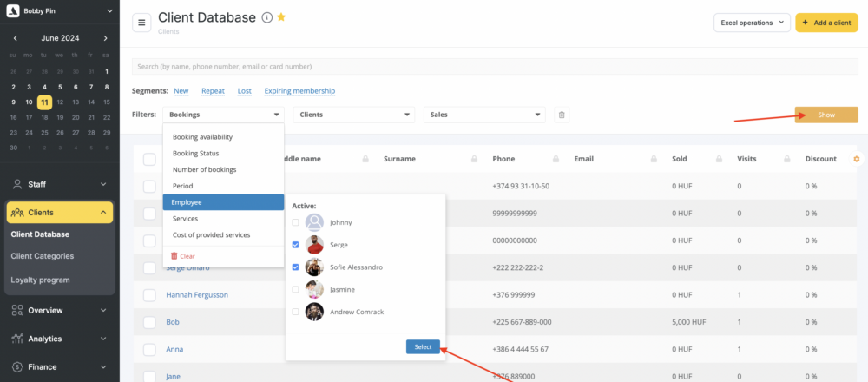Click the Show button
The image size is (868, 382).
click(x=826, y=115)
